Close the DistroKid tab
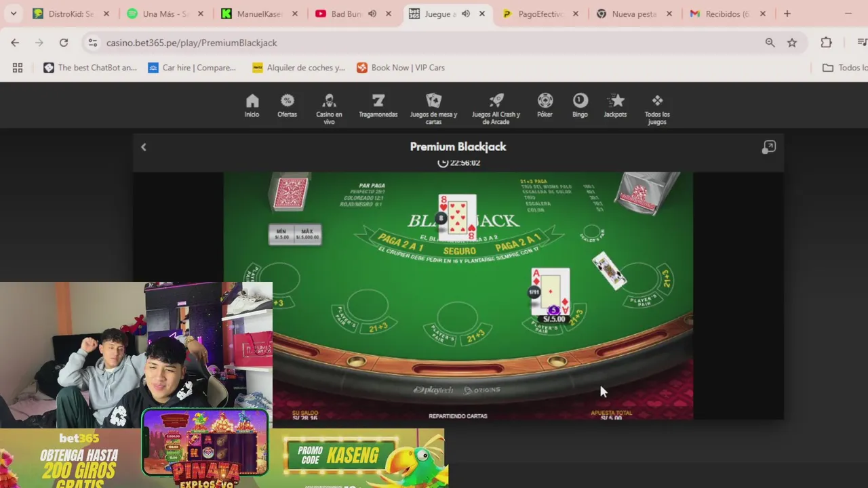 [x=106, y=14]
